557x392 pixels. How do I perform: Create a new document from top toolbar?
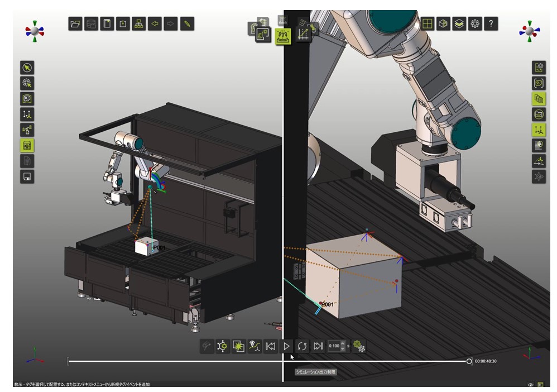(107, 24)
